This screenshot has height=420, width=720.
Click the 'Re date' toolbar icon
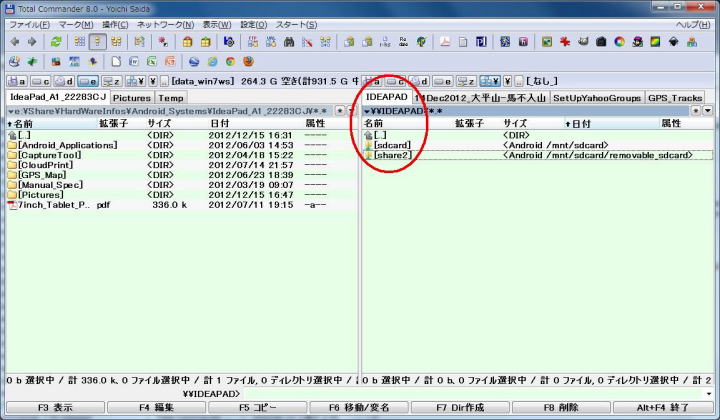pyautogui.click(x=403, y=42)
